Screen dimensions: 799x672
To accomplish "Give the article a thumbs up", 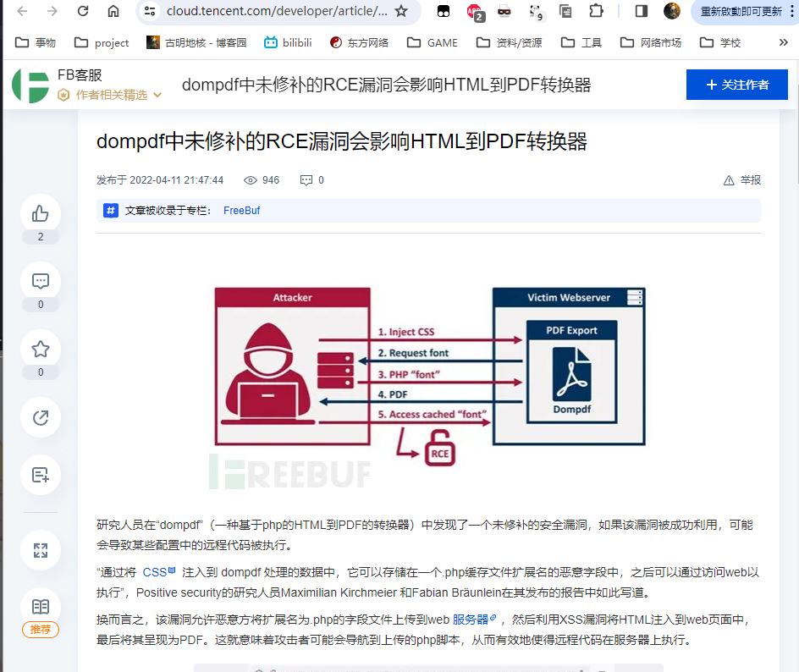I will click(40, 214).
